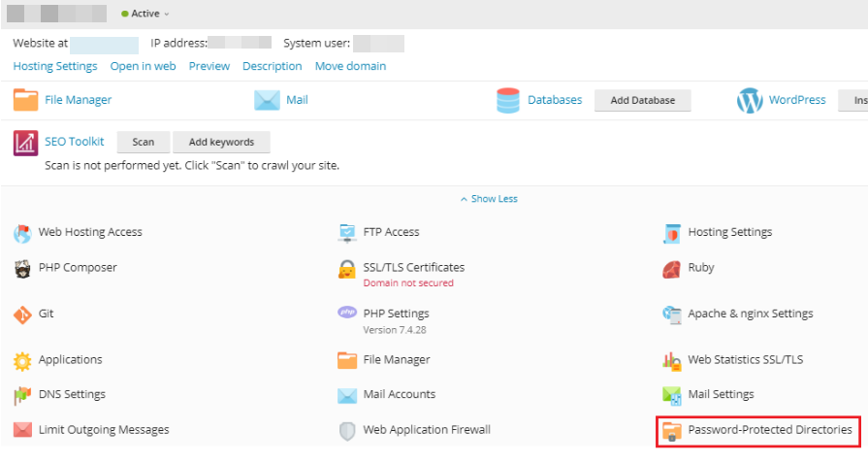This screenshot has height=463, width=868.
Task: Select the Git icon
Action: [22, 314]
